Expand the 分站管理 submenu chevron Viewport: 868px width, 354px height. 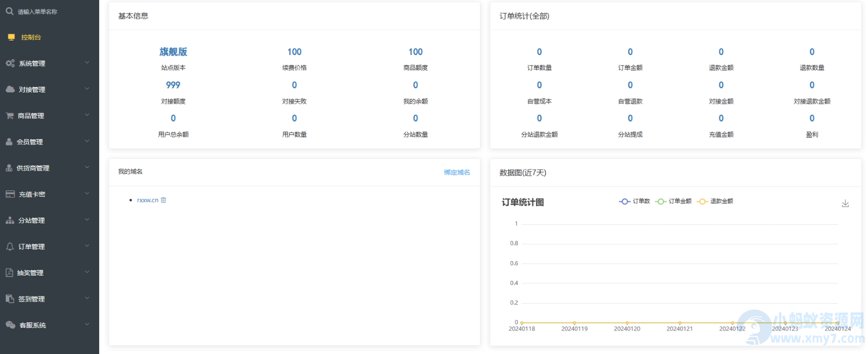(x=87, y=220)
